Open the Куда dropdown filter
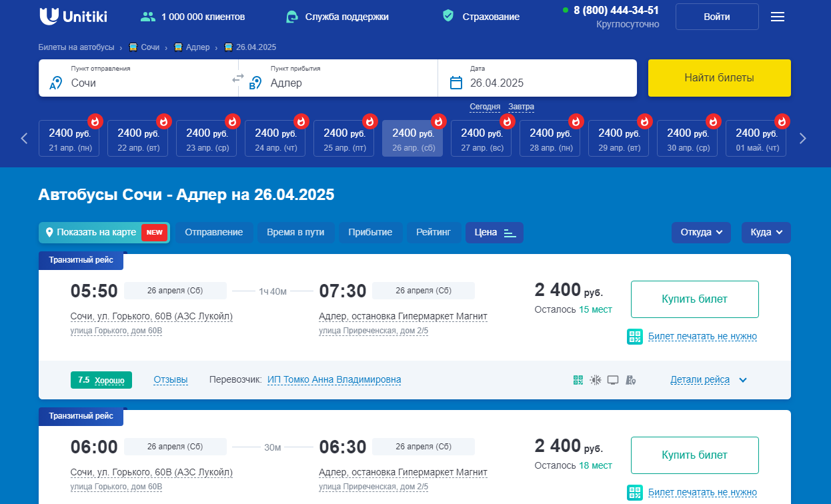This screenshot has width=831, height=504. coord(766,233)
